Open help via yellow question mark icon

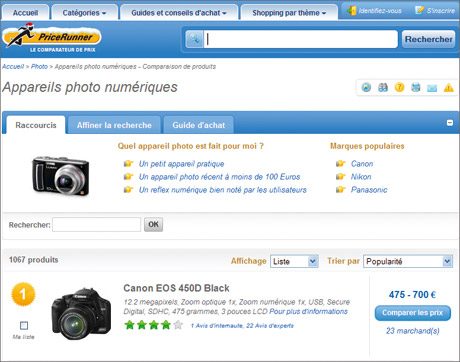click(x=399, y=87)
